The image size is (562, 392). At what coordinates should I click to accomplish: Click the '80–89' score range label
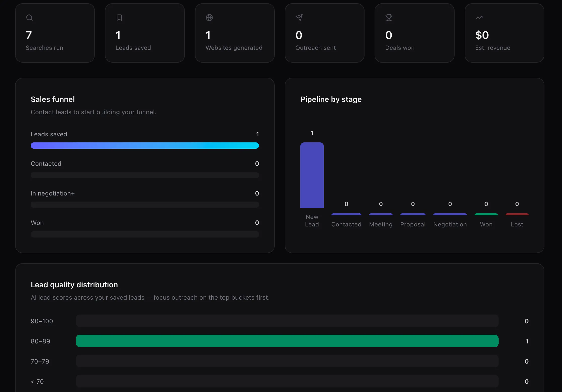click(x=41, y=341)
